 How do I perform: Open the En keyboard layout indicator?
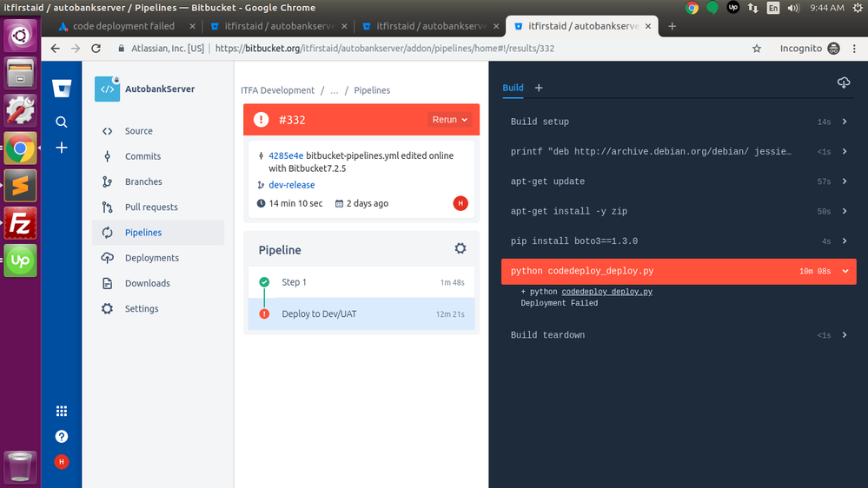click(772, 8)
